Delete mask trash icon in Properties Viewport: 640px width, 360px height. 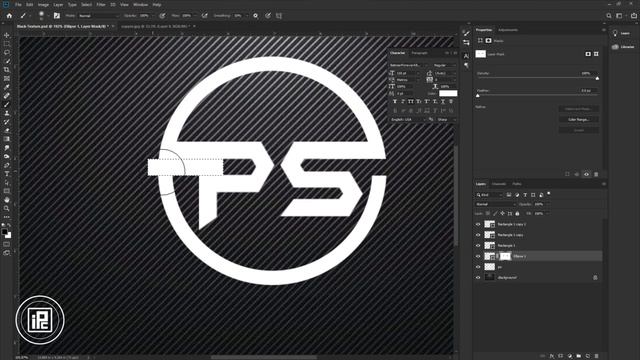coord(596,174)
